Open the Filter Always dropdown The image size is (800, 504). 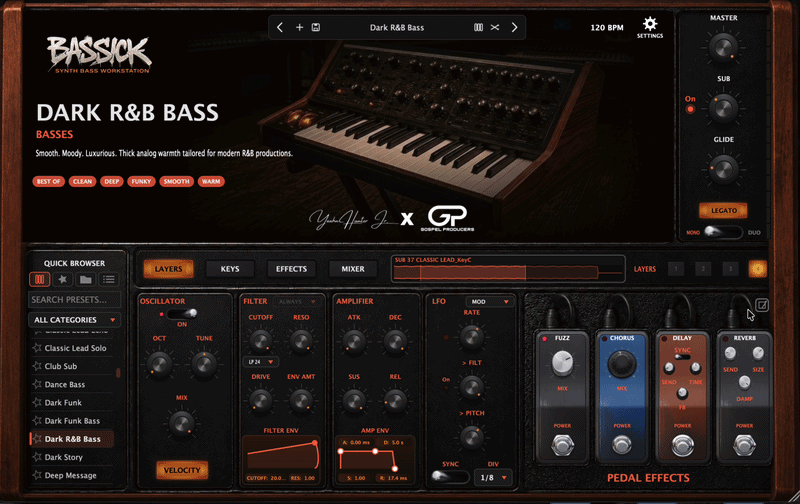pyautogui.click(x=297, y=301)
